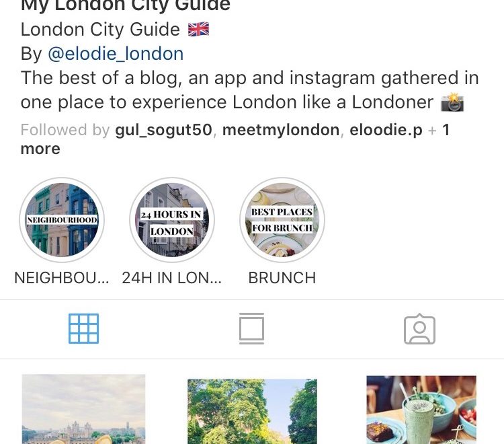Switch to the grid view tab
The image size is (504, 444).
(83, 328)
